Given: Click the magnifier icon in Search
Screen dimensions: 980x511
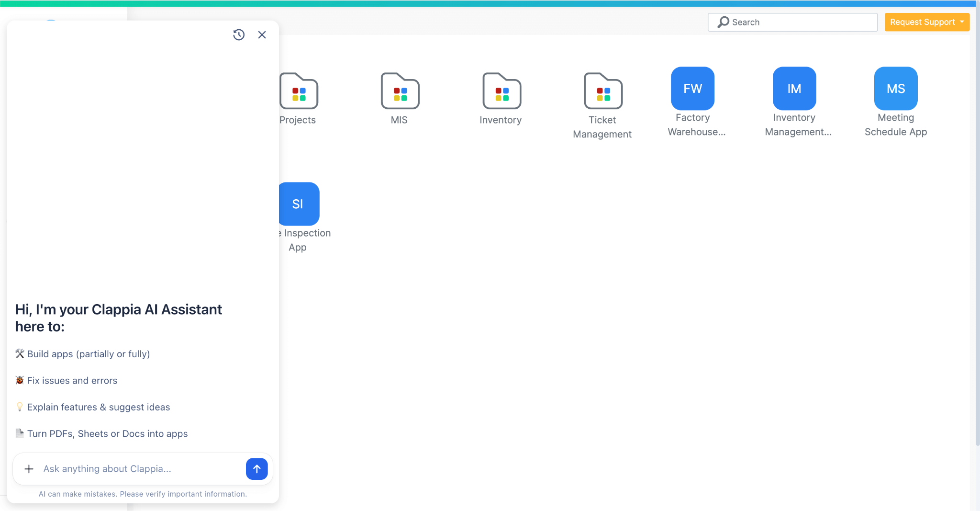Looking at the screenshot, I should point(724,22).
